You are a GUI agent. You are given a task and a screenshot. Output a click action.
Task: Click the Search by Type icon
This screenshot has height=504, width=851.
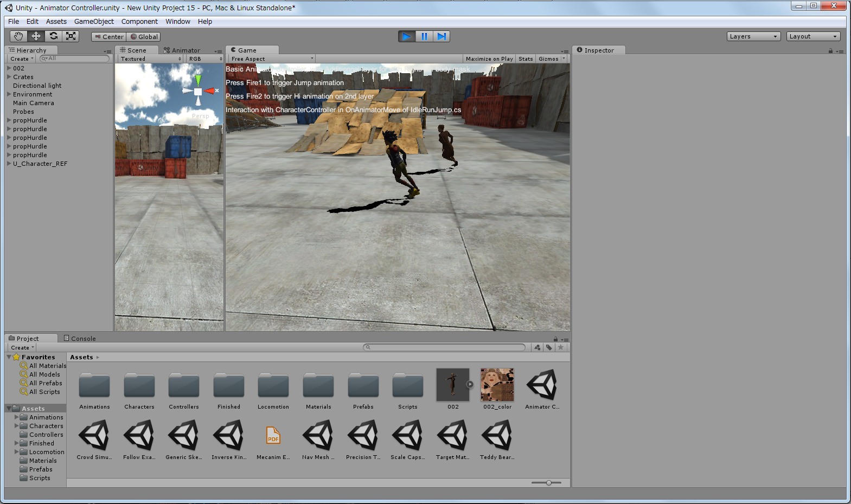click(537, 347)
